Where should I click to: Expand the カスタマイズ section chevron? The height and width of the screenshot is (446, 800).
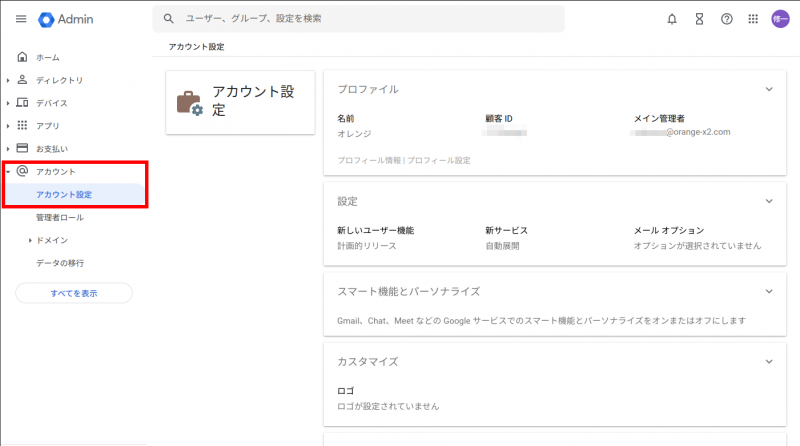tap(768, 361)
